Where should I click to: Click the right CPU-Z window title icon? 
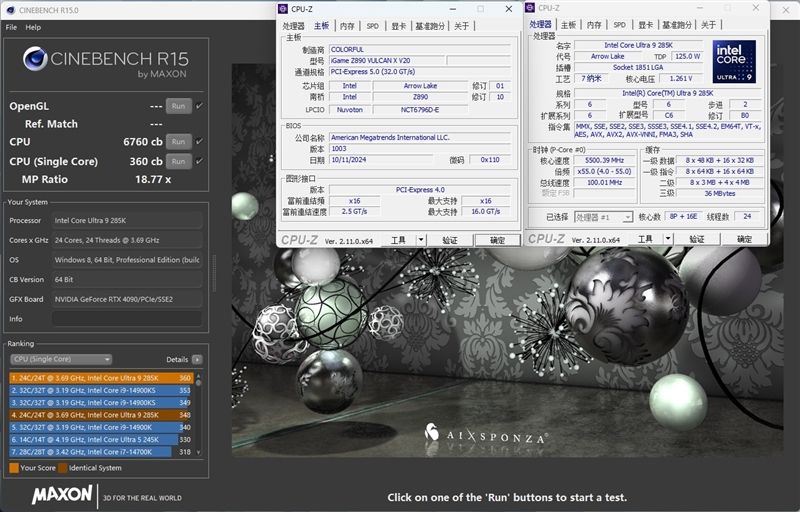point(533,9)
